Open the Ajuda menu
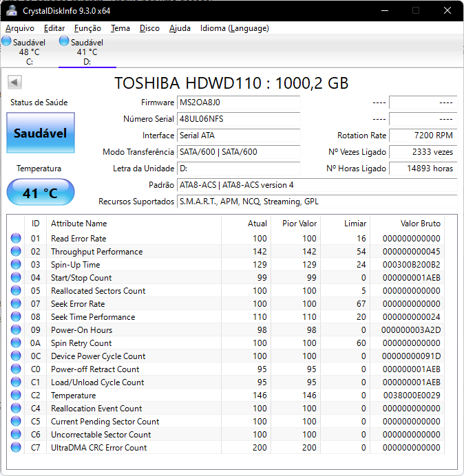Viewport: 464px width, 476px height. coord(180,28)
